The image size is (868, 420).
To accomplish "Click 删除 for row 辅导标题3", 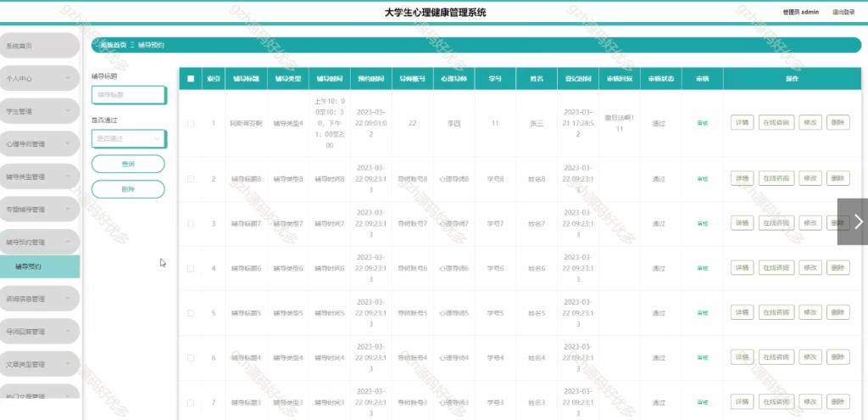I will pos(838,401).
